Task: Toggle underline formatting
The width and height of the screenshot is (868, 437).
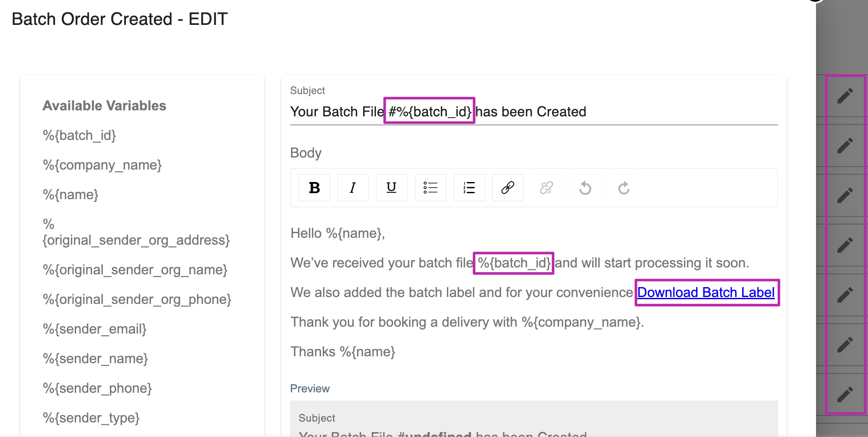Action: 392,188
